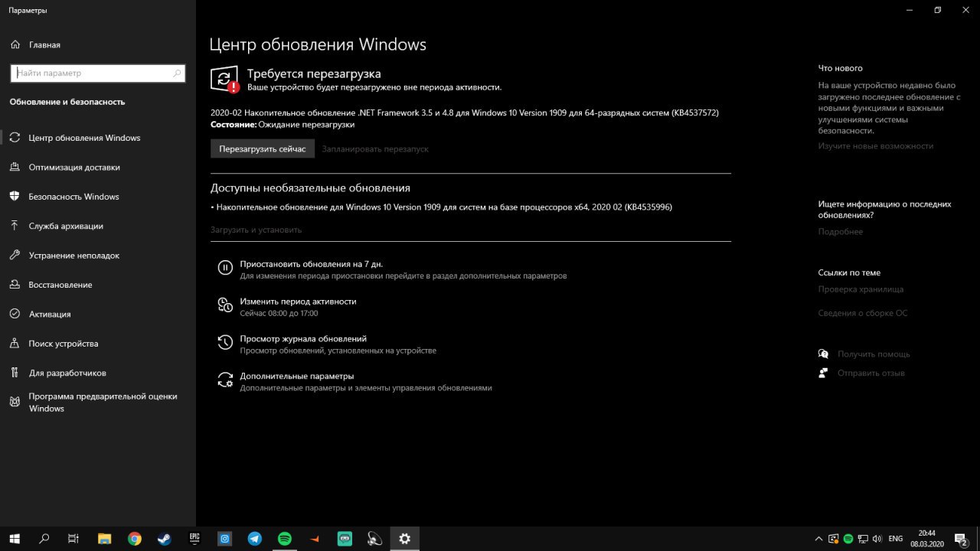
Task: Open Epic Games Launcher from the taskbar
Action: (194, 539)
